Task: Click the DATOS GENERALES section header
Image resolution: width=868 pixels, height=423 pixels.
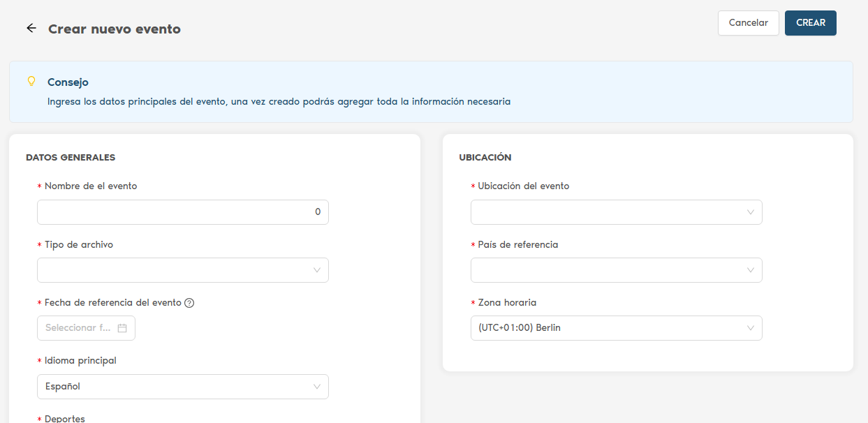Action: tap(71, 158)
